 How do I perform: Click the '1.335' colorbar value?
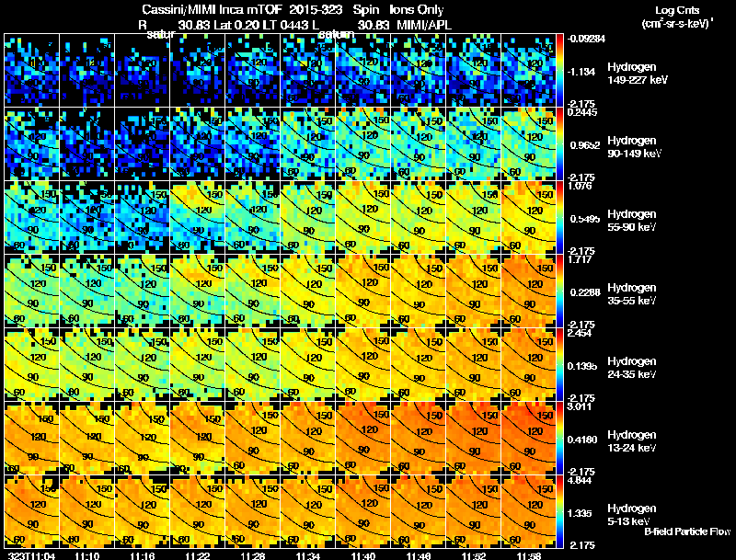coord(580,513)
